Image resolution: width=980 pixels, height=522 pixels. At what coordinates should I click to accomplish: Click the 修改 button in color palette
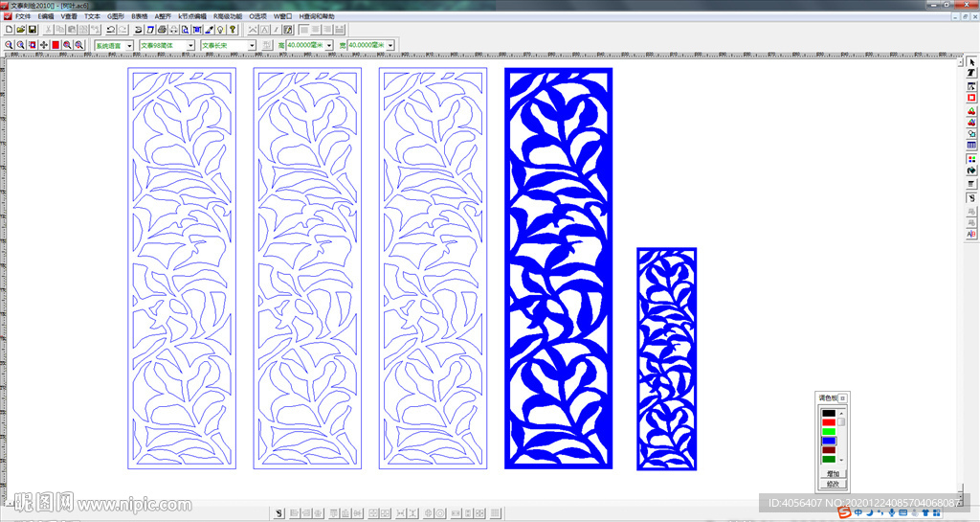coord(833,484)
